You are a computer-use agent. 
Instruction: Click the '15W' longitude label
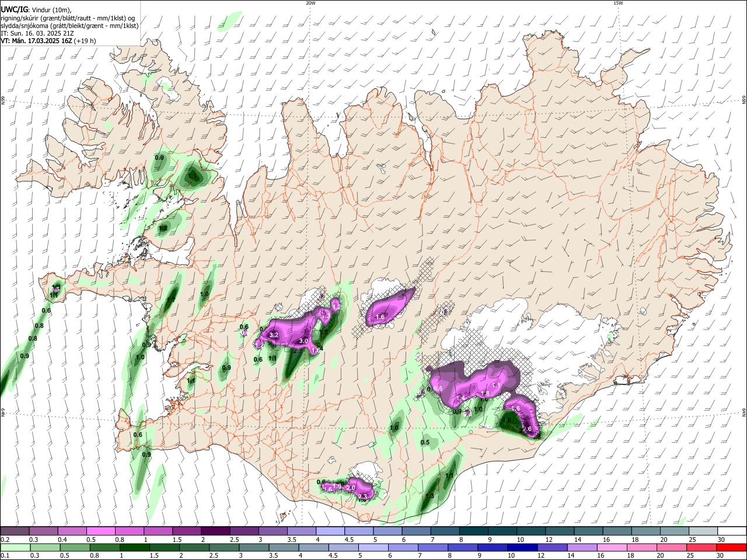[x=618, y=3]
